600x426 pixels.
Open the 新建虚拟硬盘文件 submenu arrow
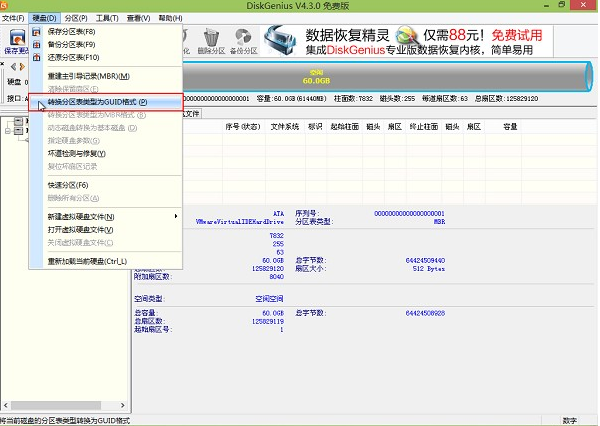pos(176,216)
